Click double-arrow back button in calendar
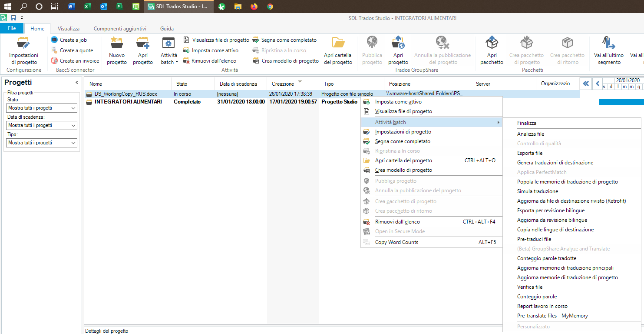 [x=586, y=83]
